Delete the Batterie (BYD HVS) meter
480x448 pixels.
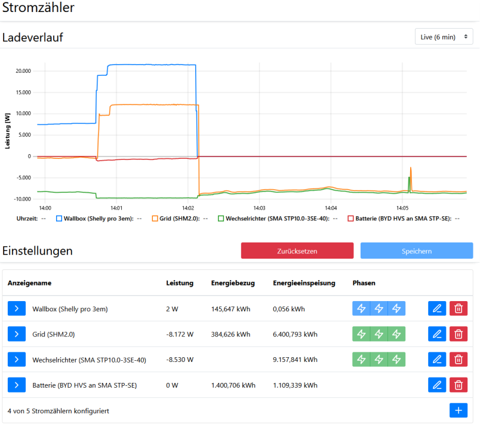pyautogui.click(x=459, y=385)
